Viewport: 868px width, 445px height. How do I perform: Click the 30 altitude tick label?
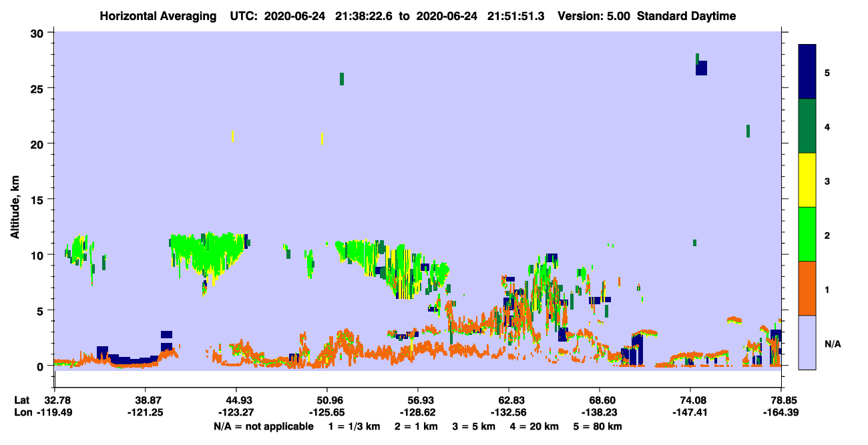point(39,33)
